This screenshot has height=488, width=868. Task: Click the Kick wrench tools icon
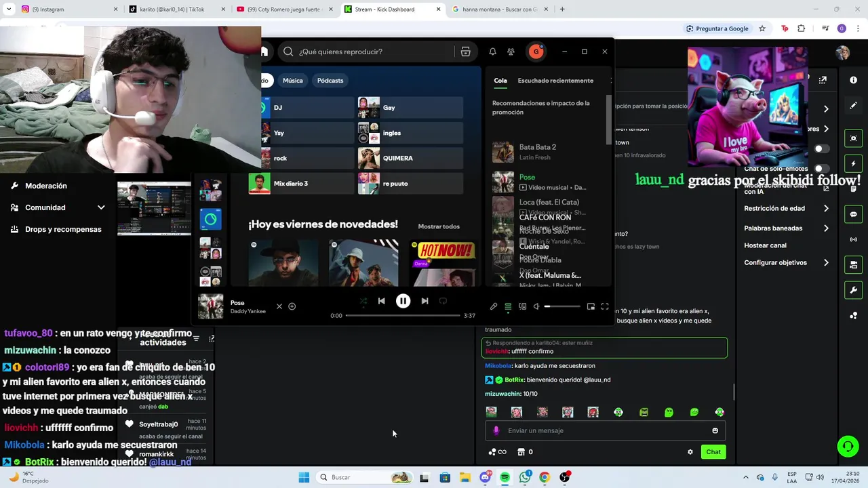[853, 290]
